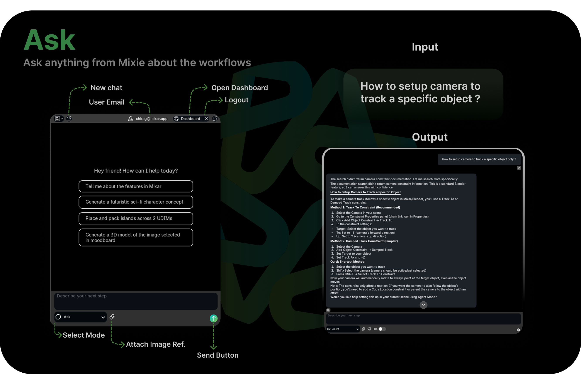The image size is (581, 392).
Task: Focus the left 'Describe your next step' input
Action: pyautogui.click(x=136, y=301)
